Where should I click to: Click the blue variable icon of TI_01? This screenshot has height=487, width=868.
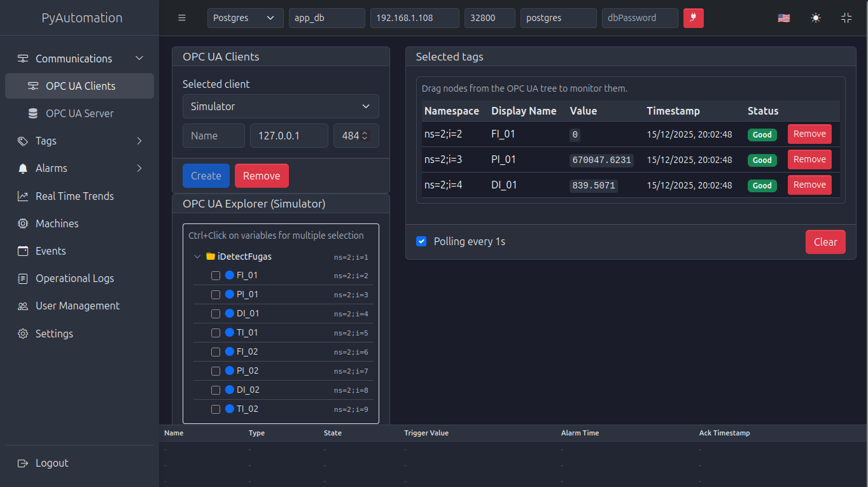click(x=230, y=332)
